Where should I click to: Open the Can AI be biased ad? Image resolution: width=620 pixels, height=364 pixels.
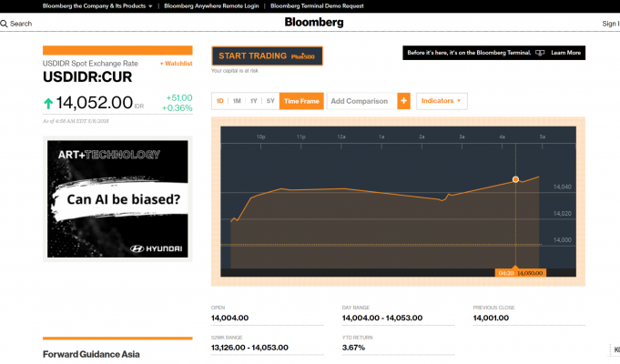[117, 197]
